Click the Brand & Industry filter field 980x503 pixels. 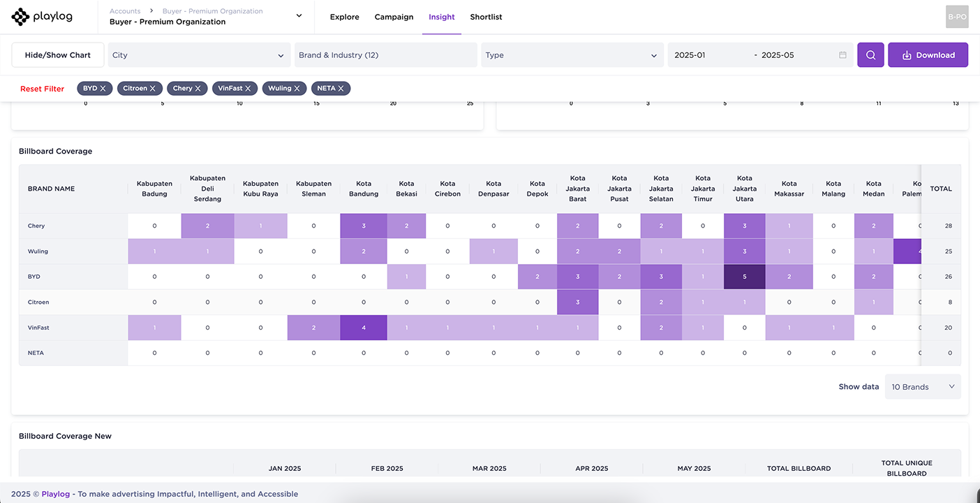[x=385, y=55]
